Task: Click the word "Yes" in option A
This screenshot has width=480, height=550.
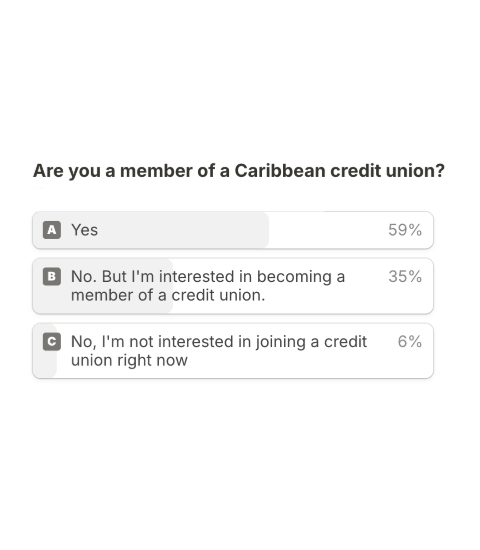Action: pyautogui.click(x=85, y=230)
